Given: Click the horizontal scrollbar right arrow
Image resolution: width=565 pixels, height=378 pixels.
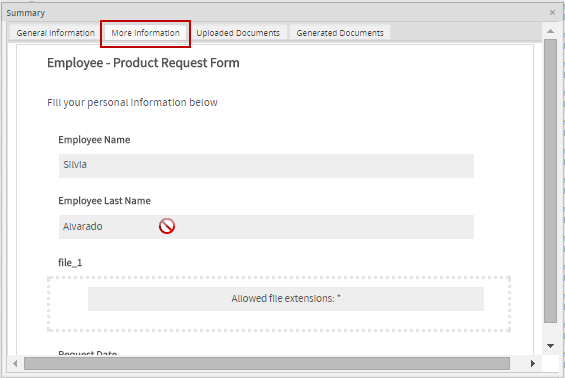Looking at the screenshot, I should [533, 364].
